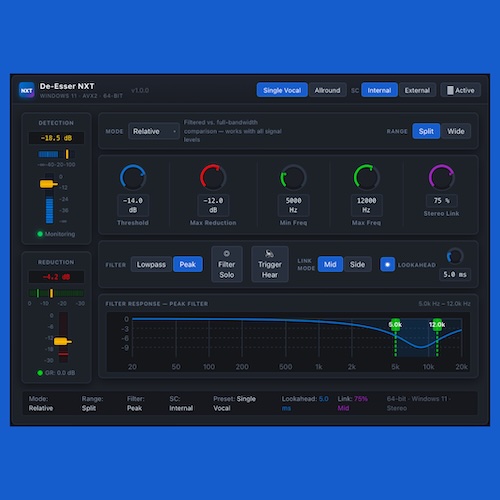This screenshot has height=500, width=500.
Task: Choose the Lowpass filter type
Action: click(151, 265)
